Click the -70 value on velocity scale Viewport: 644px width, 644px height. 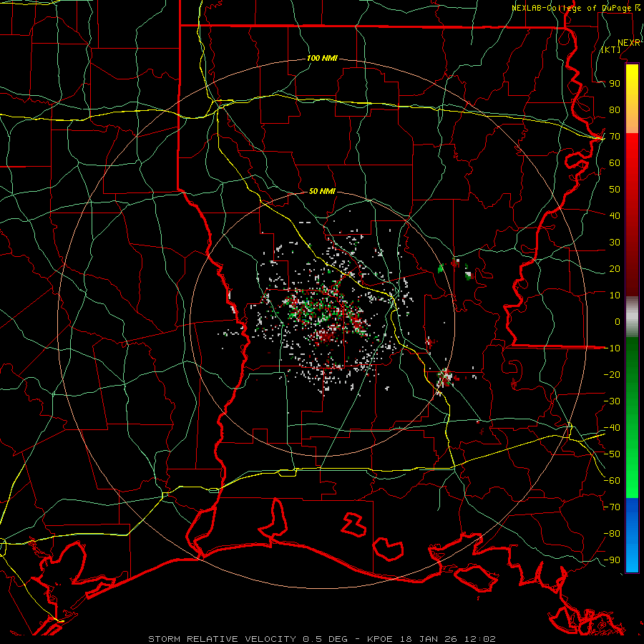pos(612,507)
